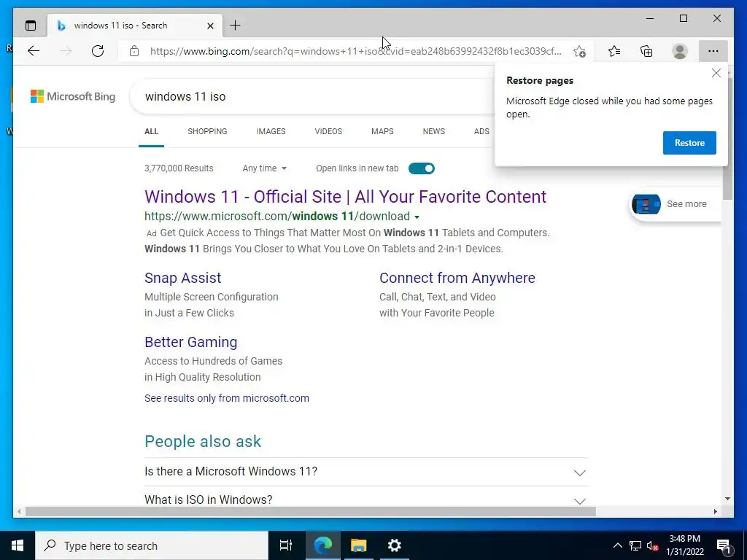The image size is (747, 560).
Task: Show hidden system tray icons
Action: [617, 545]
